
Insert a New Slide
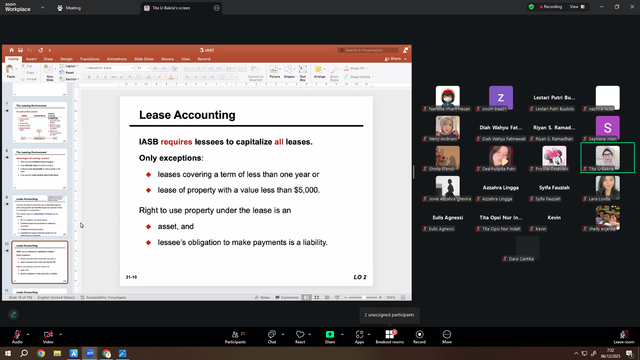pyautogui.click(x=49, y=73)
